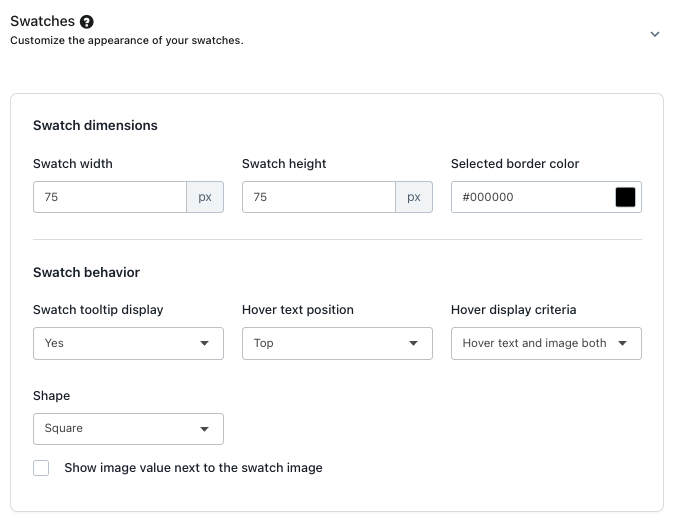The width and height of the screenshot is (678, 522).
Task: Open the black border color swatch
Action: 625,197
